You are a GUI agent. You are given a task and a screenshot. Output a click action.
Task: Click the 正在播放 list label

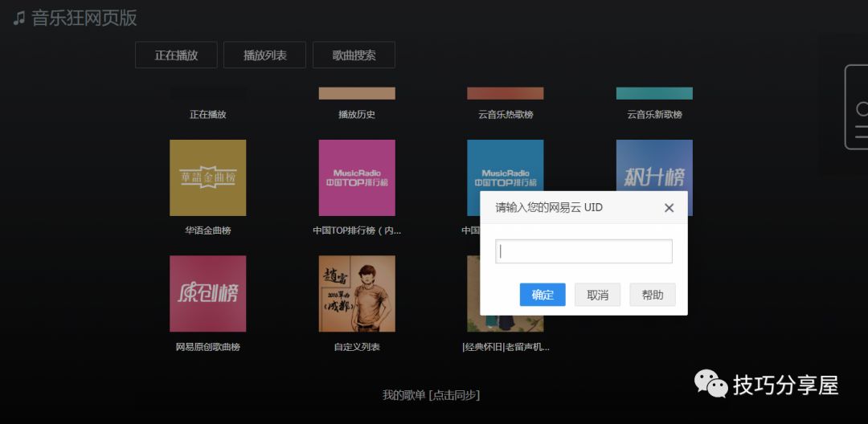(x=207, y=114)
